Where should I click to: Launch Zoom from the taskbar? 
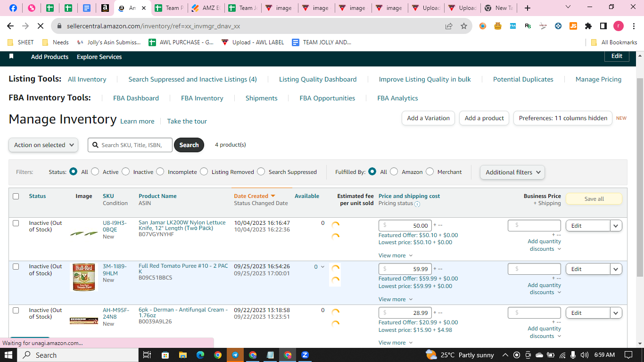click(x=305, y=355)
